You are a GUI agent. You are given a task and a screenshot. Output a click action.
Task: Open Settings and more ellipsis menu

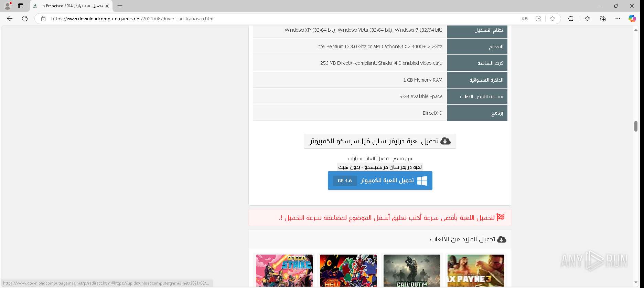618,19
